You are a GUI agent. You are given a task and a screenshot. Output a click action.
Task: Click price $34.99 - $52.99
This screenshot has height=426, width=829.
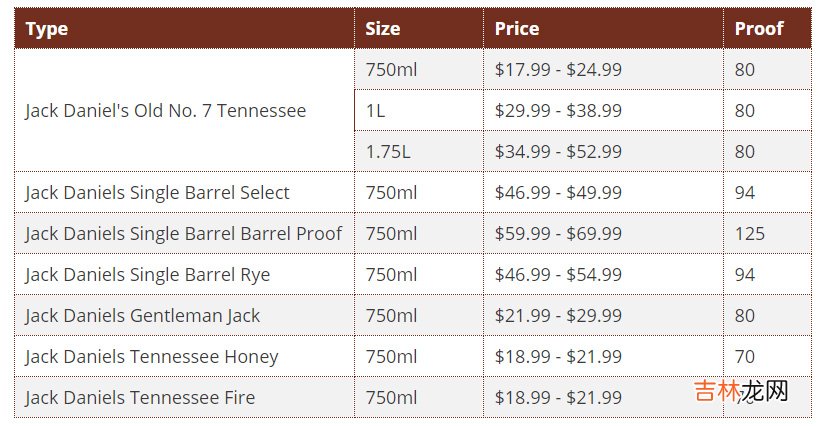558,152
